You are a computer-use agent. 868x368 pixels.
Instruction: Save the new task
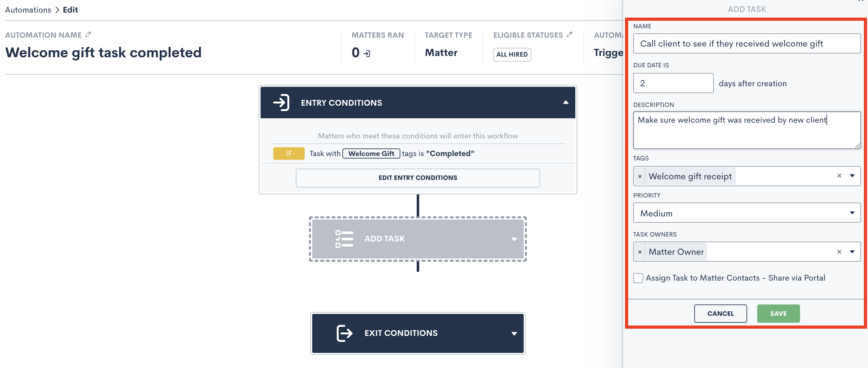(778, 314)
